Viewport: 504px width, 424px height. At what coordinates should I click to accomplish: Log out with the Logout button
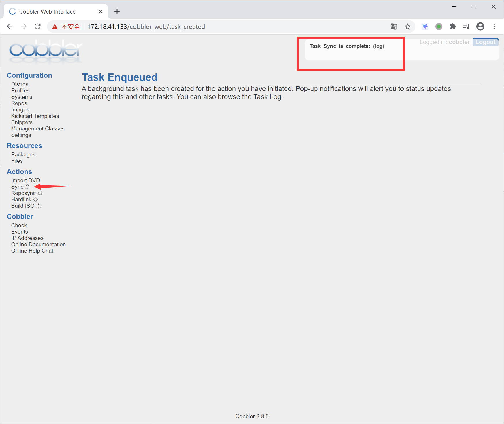pyautogui.click(x=486, y=42)
